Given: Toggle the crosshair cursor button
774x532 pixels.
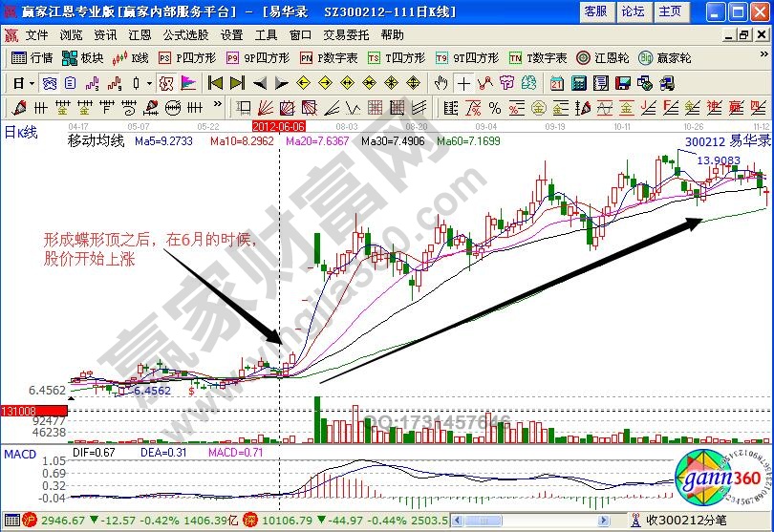Looking at the screenshot, I should (462, 82).
